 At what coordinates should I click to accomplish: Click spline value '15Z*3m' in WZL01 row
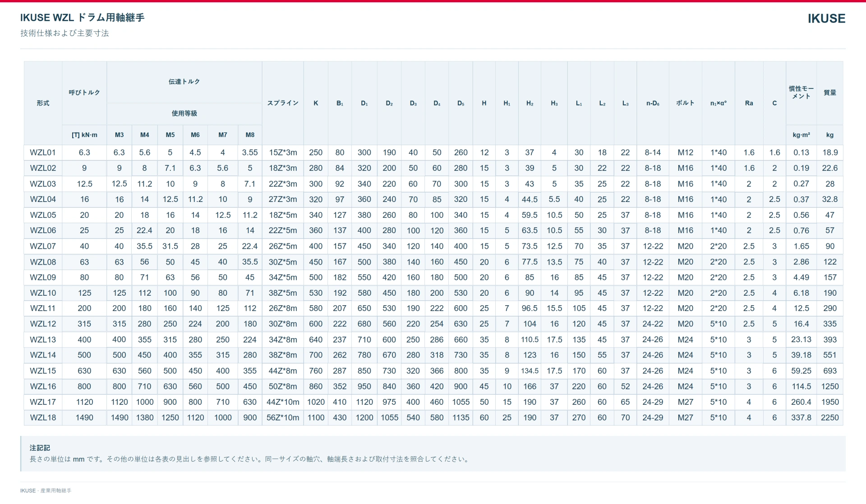coord(283,153)
